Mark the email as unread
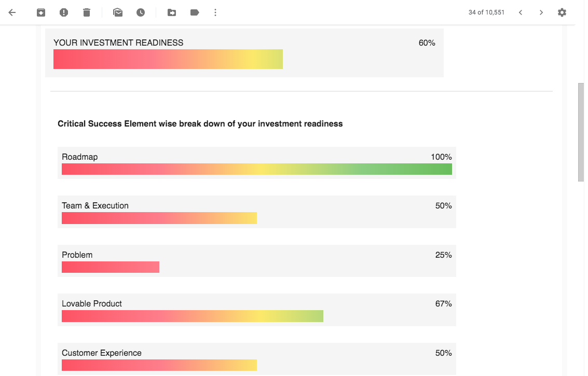Screen dimensions: 588x376 [118, 12]
